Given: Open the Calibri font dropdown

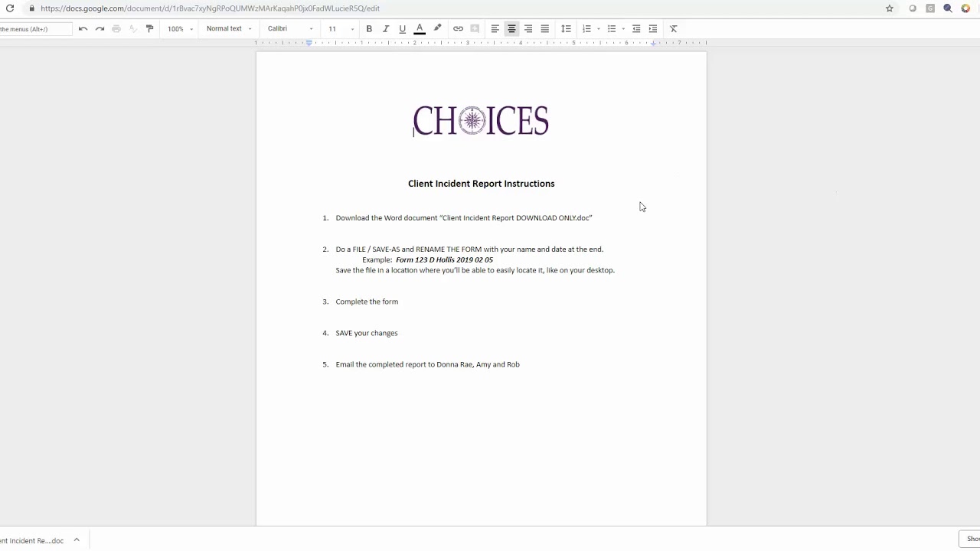Looking at the screenshot, I should click(x=290, y=28).
